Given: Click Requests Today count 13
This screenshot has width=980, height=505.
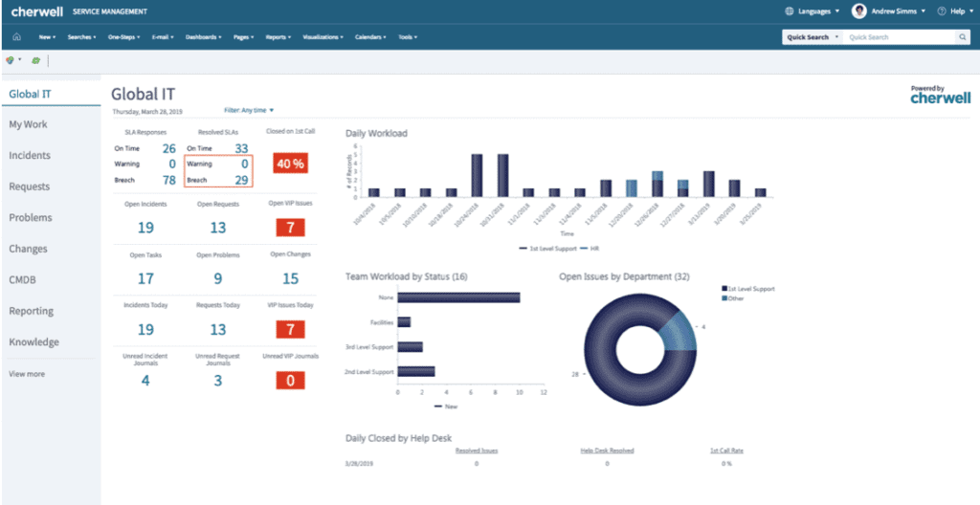Looking at the screenshot, I should point(217,329).
